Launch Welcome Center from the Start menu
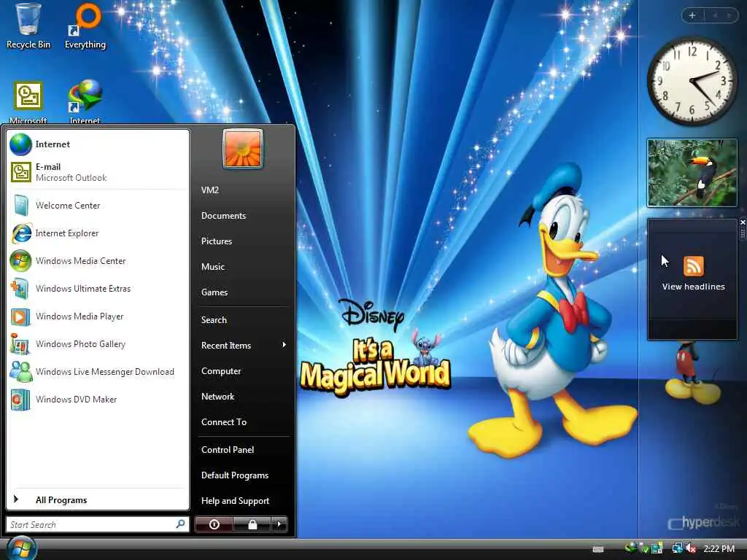This screenshot has height=560, width=747. [98, 205]
